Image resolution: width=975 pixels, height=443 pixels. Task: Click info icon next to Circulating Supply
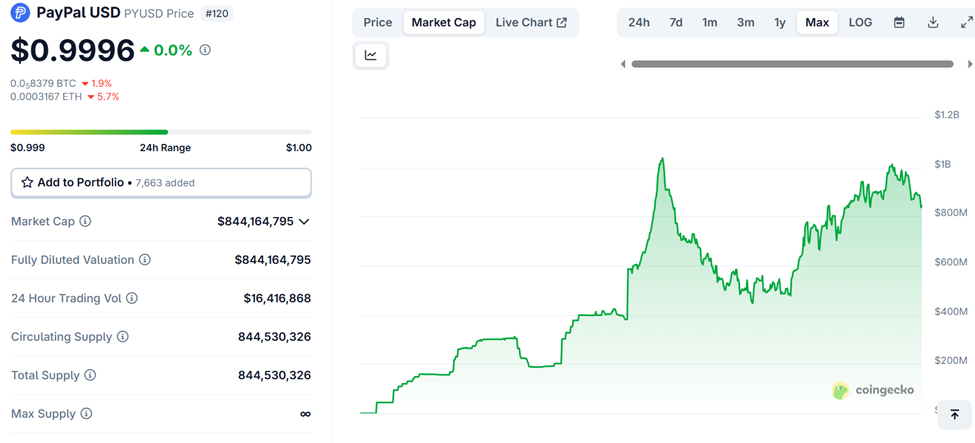coord(123,337)
